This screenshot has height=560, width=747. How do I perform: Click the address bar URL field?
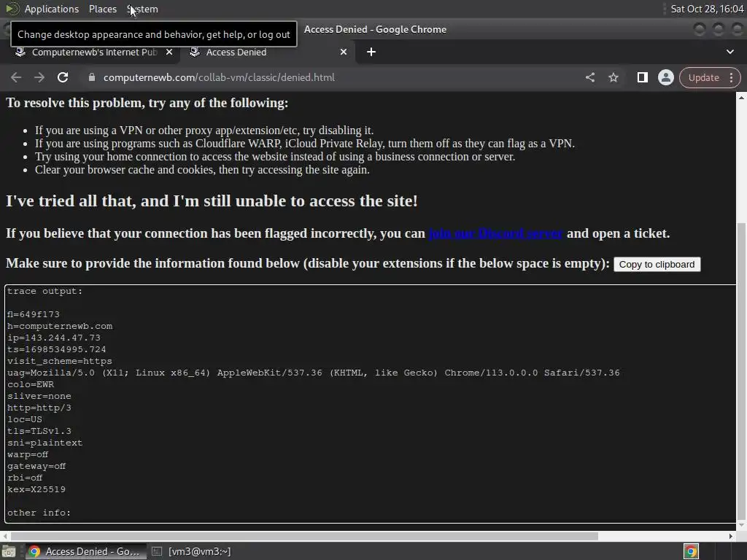[333, 77]
